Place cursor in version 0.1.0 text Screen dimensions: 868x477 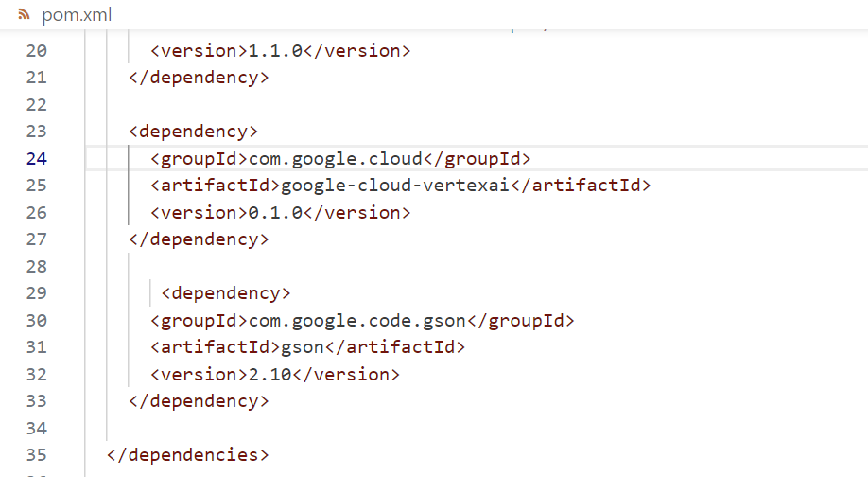(x=275, y=213)
